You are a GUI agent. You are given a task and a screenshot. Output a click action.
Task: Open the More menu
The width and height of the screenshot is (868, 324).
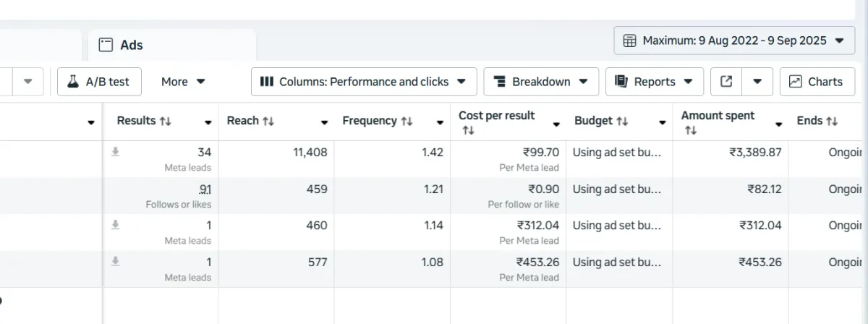pos(183,82)
